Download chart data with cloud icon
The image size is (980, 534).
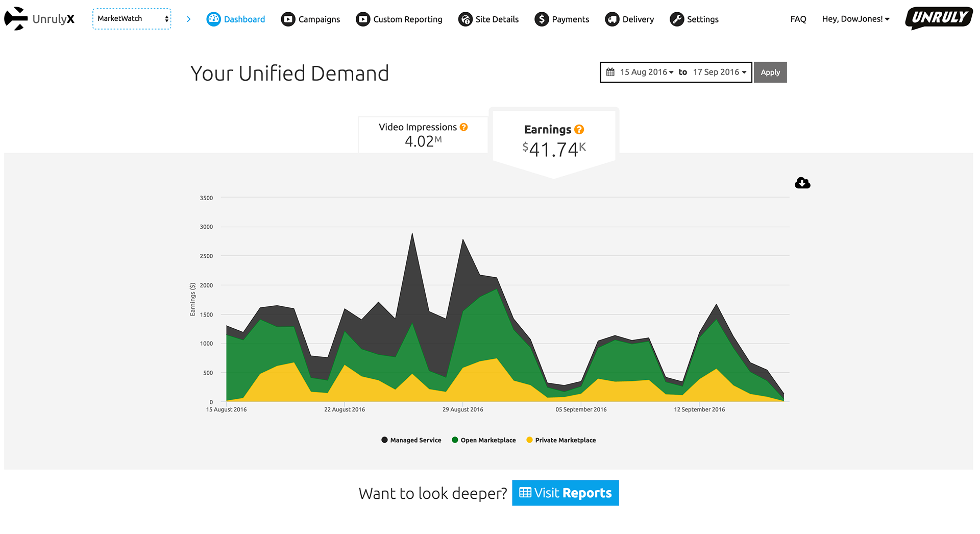coord(802,183)
